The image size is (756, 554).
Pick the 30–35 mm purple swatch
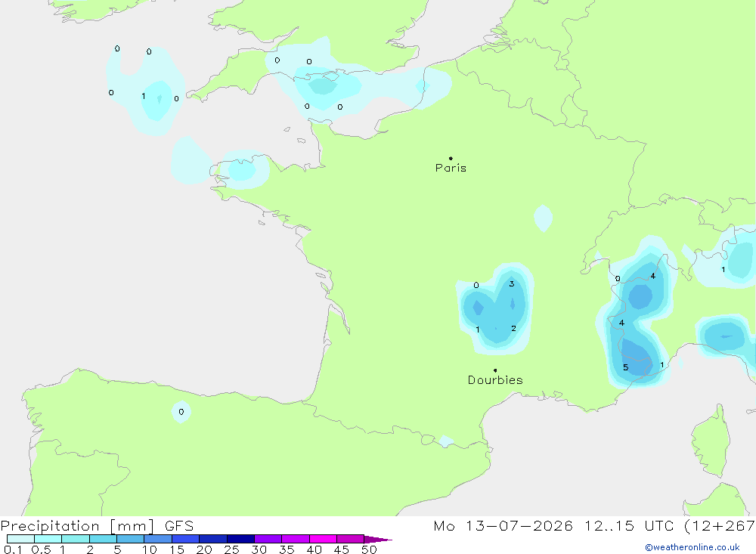pyautogui.click(x=268, y=539)
